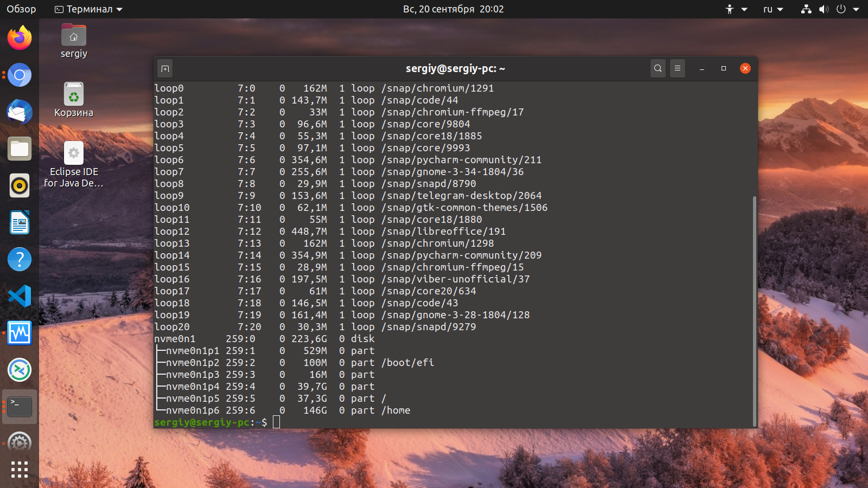Open the Settings gear dock icon
Image resolution: width=868 pixels, height=488 pixels.
20,442
